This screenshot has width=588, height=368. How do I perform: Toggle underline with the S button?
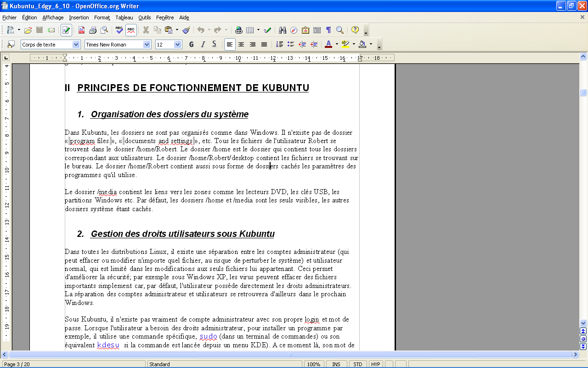pos(214,44)
